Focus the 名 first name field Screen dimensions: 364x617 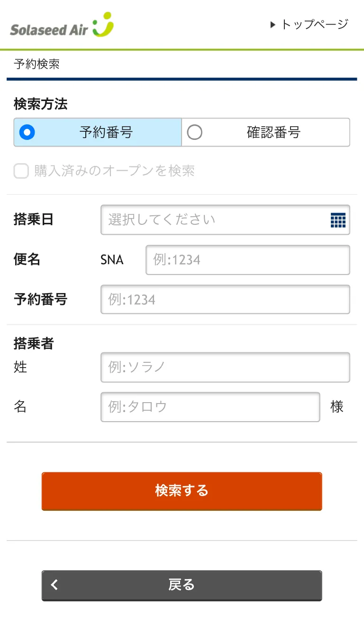pos(210,407)
